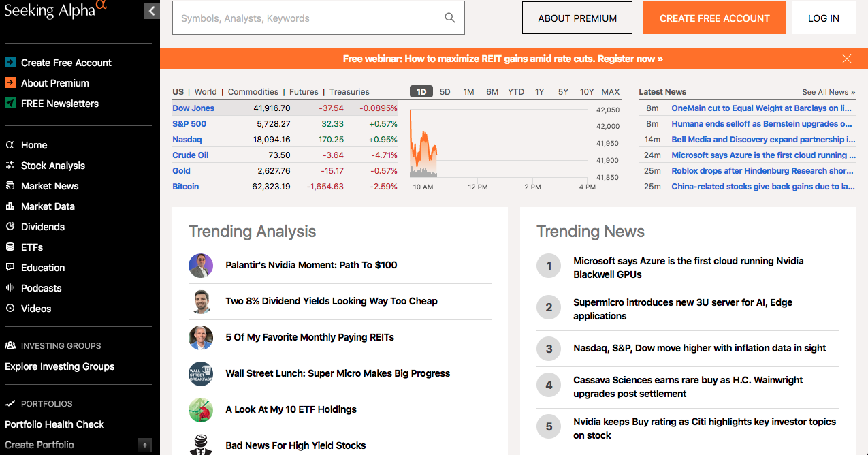Click the Videos play icon
Screen dimensions: 868x455
[10, 309]
